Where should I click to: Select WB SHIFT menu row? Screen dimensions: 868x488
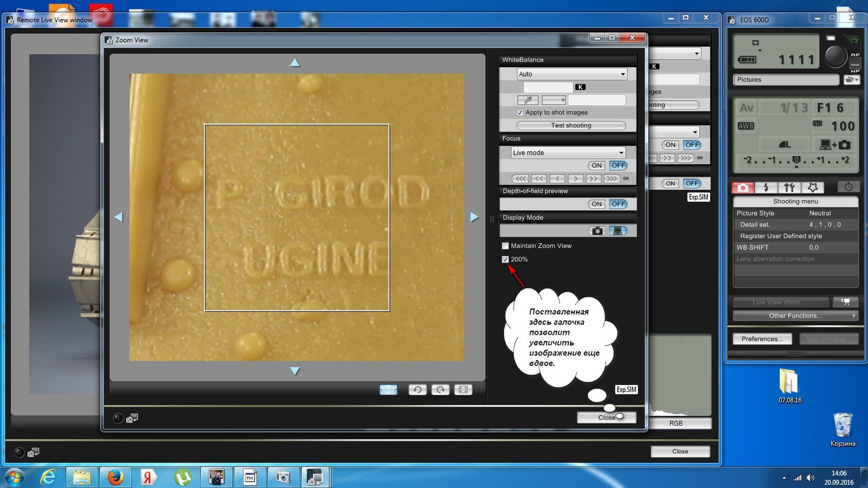click(x=795, y=247)
